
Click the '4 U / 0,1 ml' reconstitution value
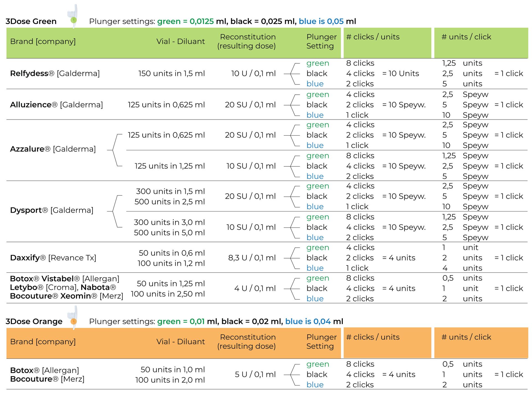click(x=255, y=288)
